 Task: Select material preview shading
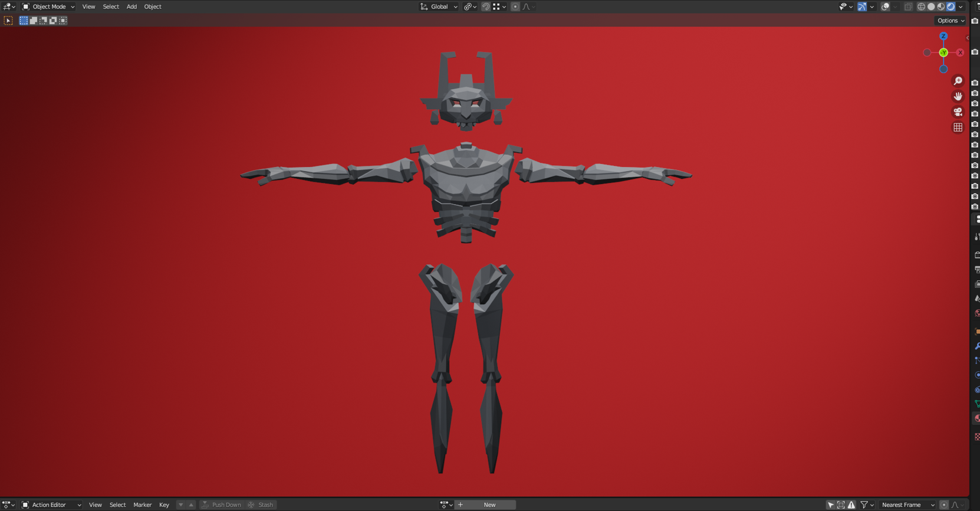coord(941,6)
